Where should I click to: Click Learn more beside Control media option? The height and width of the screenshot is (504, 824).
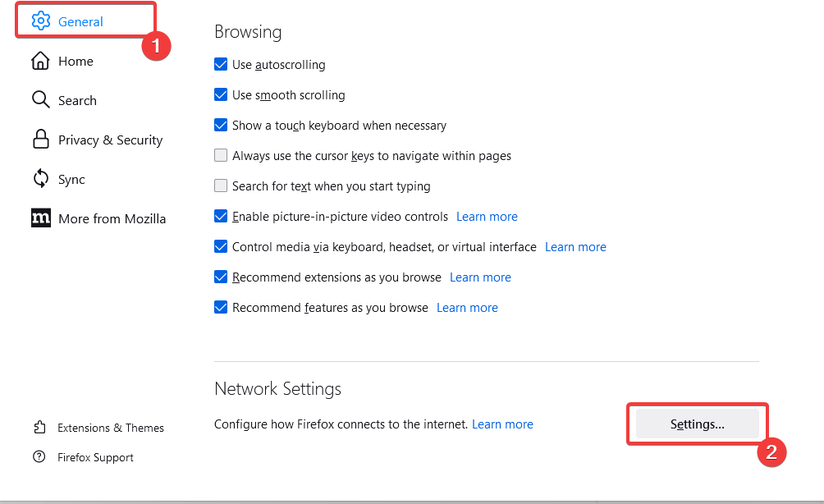[575, 247]
